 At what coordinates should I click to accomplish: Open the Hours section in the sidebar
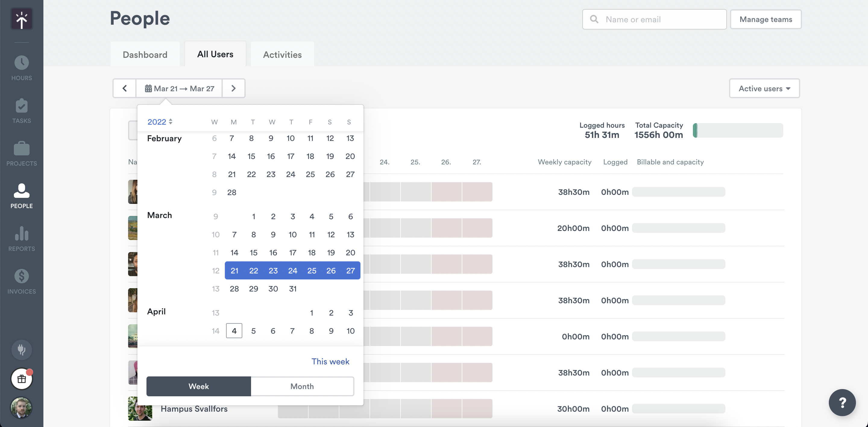click(x=21, y=68)
